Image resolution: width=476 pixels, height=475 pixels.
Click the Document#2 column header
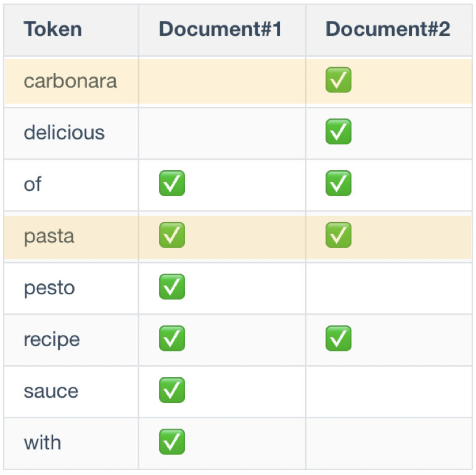coord(389,30)
